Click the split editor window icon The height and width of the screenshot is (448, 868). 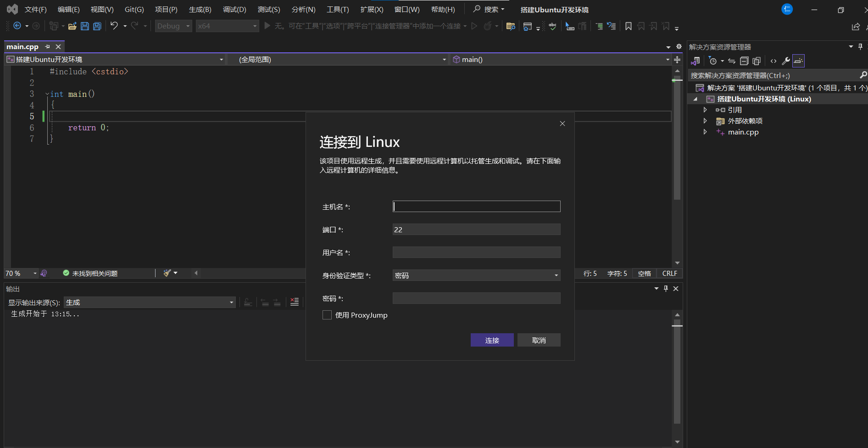(677, 60)
